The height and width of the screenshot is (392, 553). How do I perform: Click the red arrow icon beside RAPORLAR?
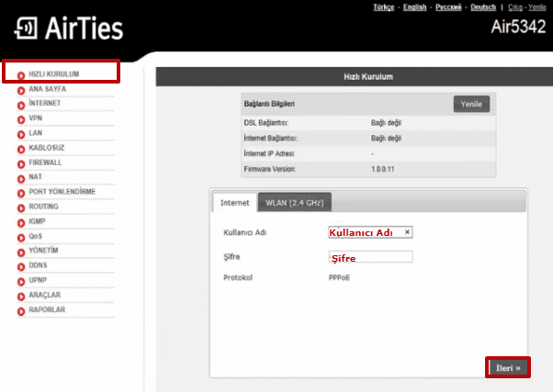21,311
